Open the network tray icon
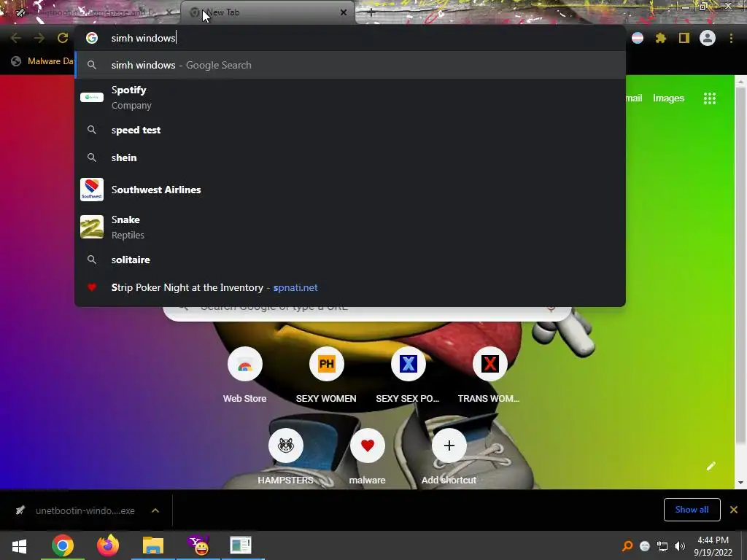This screenshot has width=747, height=560. click(x=662, y=545)
